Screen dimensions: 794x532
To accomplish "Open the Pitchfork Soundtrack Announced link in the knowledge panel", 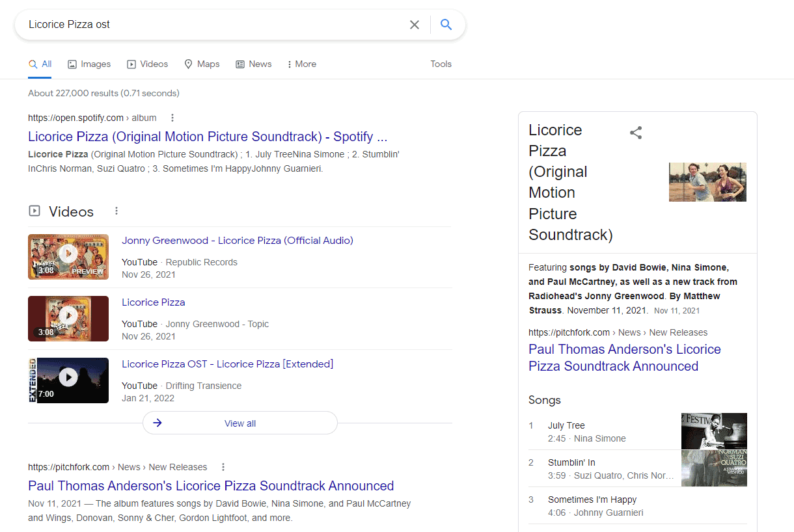I will click(625, 358).
